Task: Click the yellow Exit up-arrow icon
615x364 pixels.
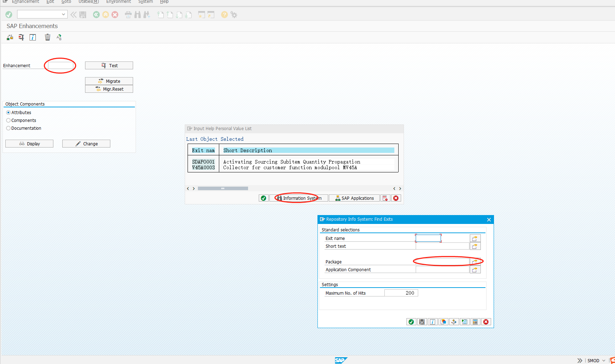Action: [106, 15]
